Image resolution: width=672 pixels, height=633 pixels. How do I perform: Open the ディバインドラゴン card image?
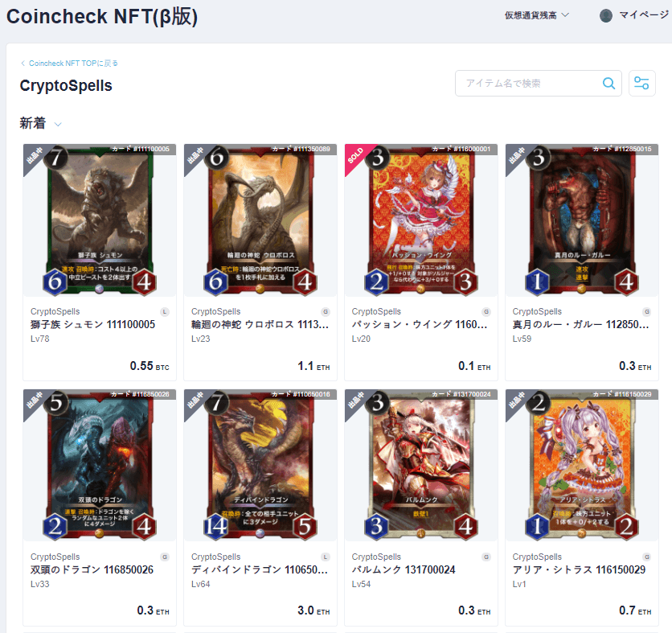[260, 466]
